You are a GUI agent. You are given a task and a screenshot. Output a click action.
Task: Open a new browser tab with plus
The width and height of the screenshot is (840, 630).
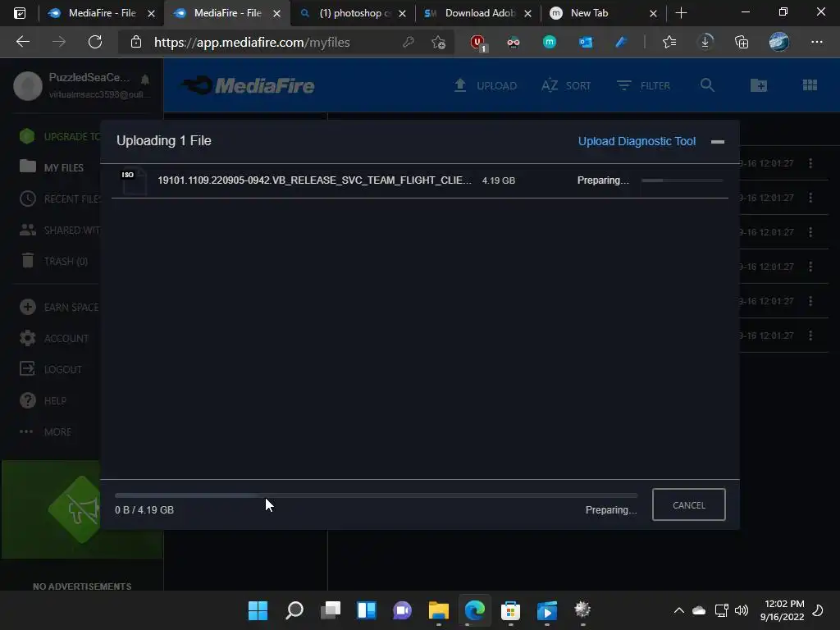[x=681, y=13]
